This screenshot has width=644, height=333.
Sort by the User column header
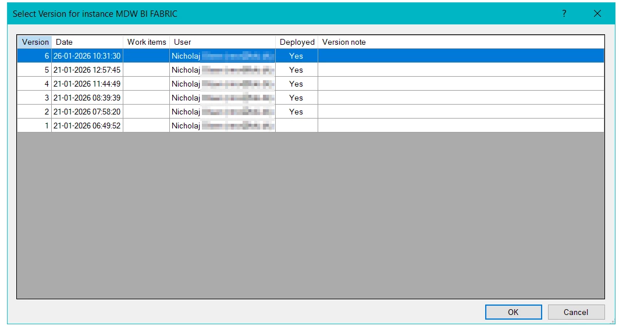point(222,42)
